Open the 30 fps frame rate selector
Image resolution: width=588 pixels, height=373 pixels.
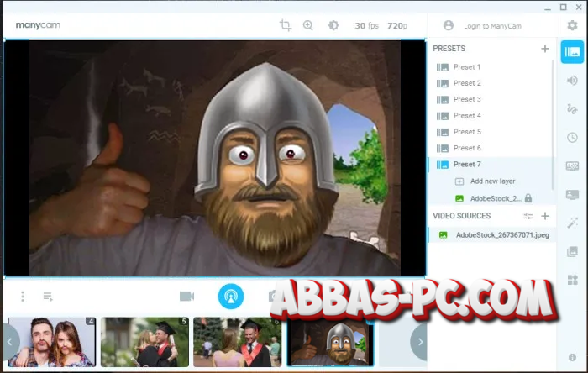[365, 25]
